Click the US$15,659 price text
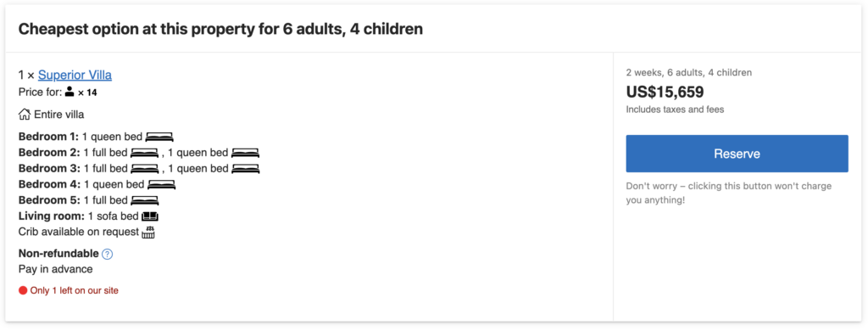 (x=665, y=92)
